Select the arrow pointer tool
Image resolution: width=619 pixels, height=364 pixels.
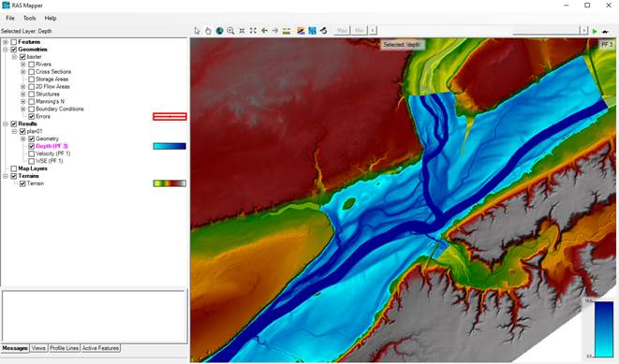click(x=198, y=31)
